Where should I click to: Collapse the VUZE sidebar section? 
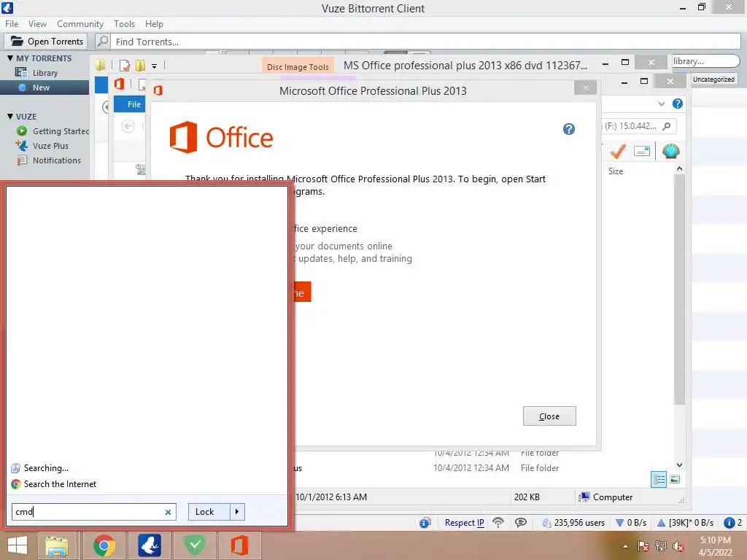(x=10, y=116)
